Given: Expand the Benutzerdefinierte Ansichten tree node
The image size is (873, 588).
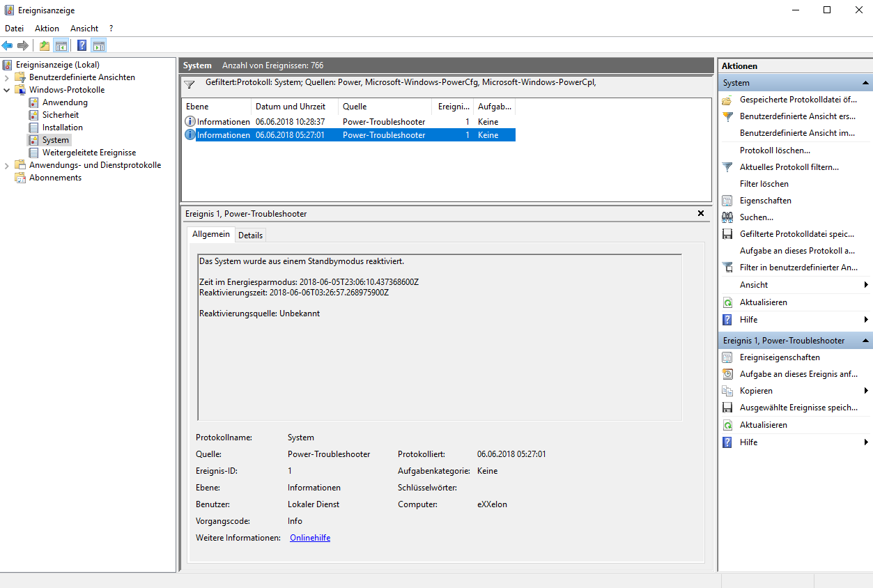Looking at the screenshot, I should pos(7,77).
